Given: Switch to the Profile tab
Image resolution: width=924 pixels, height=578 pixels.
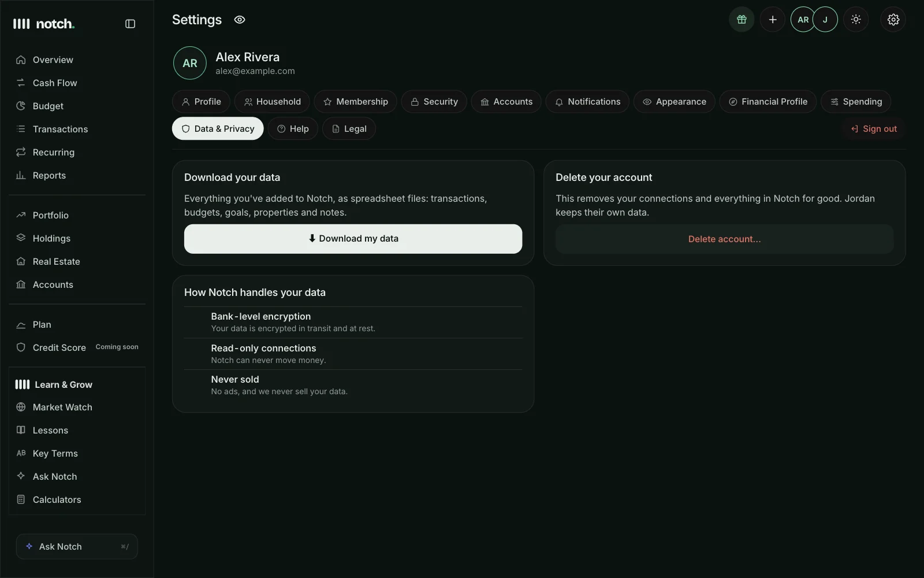Looking at the screenshot, I should coord(201,102).
